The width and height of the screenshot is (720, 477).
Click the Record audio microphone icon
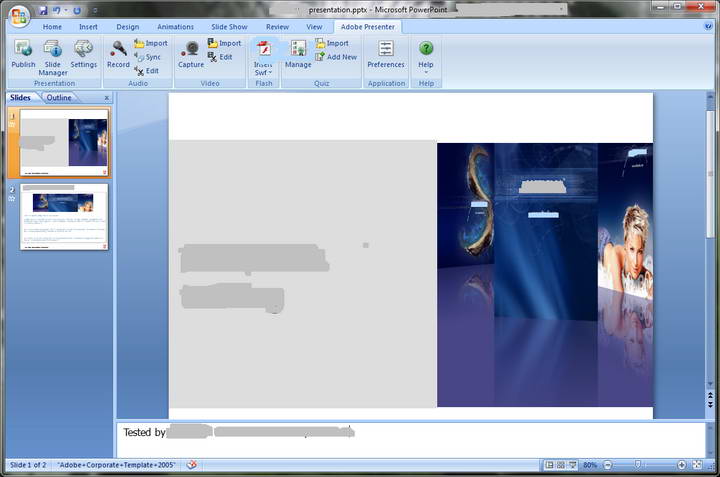coord(118,50)
